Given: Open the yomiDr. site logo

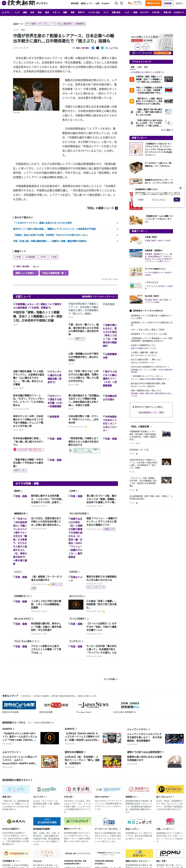Looking at the screenshot, I should tap(47, 789).
